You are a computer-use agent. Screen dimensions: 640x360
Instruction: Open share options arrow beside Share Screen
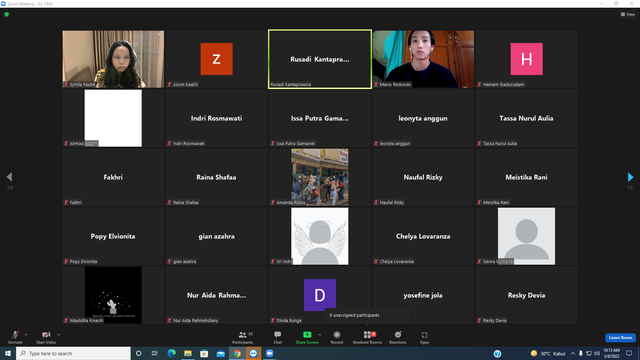point(320,335)
